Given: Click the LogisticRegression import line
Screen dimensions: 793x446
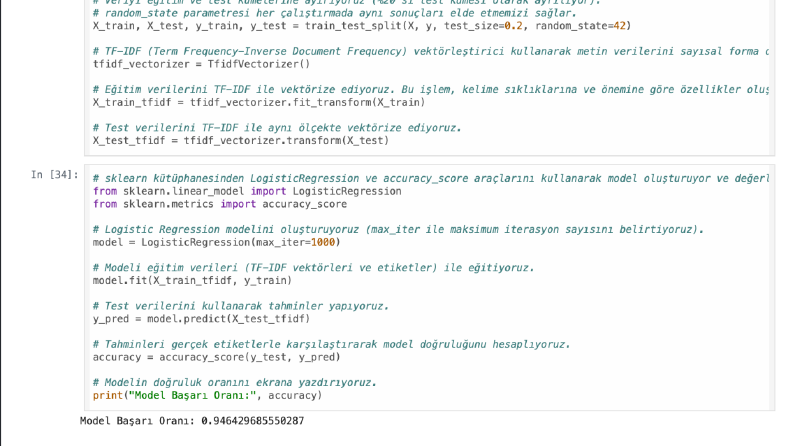Looking at the screenshot, I should [247, 191].
